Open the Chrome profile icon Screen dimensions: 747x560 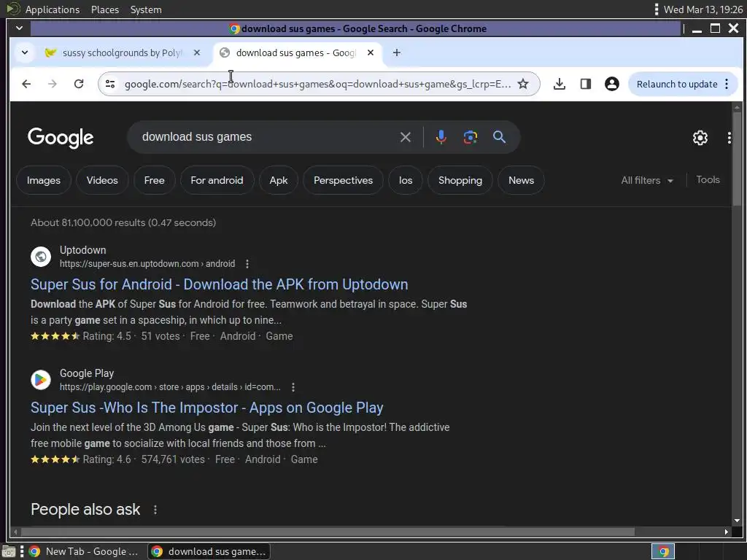pyautogui.click(x=612, y=84)
